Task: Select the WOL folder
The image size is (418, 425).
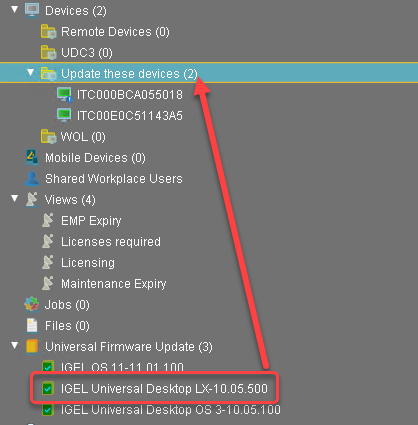Action: pyautogui.click(x=83, y=137)
